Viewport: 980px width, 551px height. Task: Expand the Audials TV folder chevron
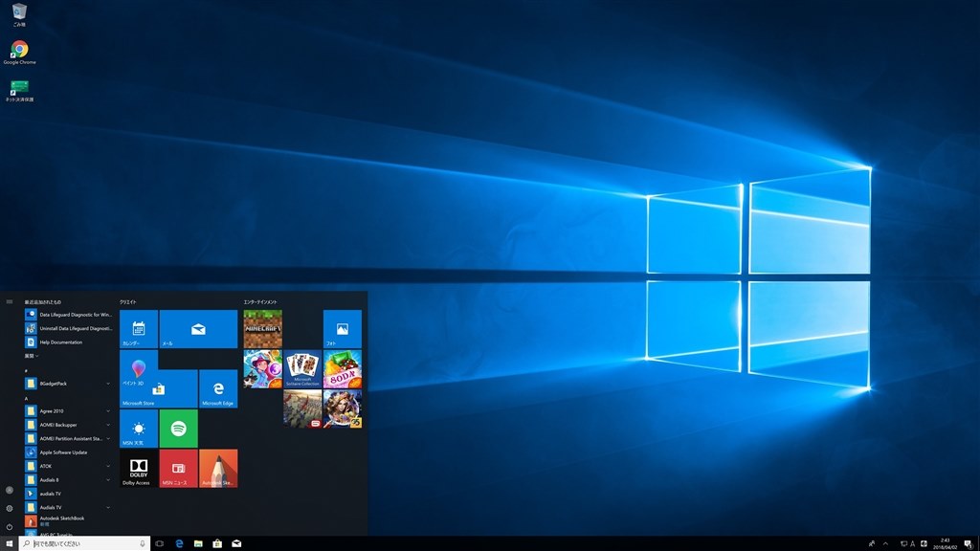tap(108, 507)
